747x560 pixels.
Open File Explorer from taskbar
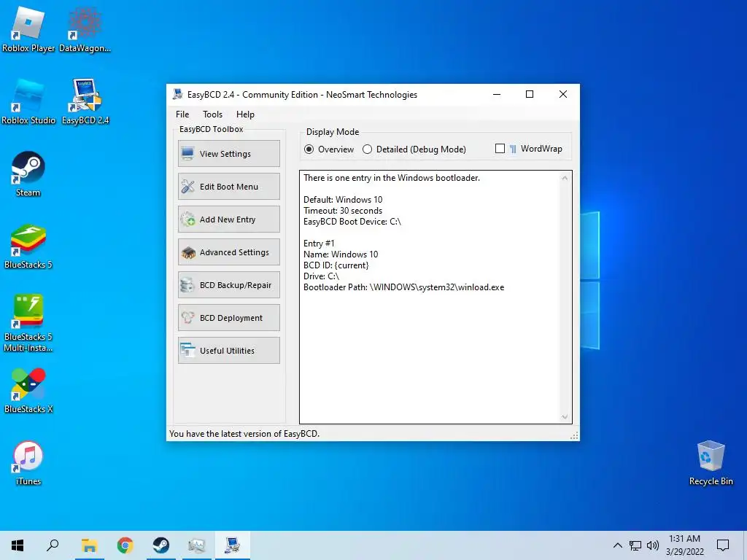tap(89, 545)
